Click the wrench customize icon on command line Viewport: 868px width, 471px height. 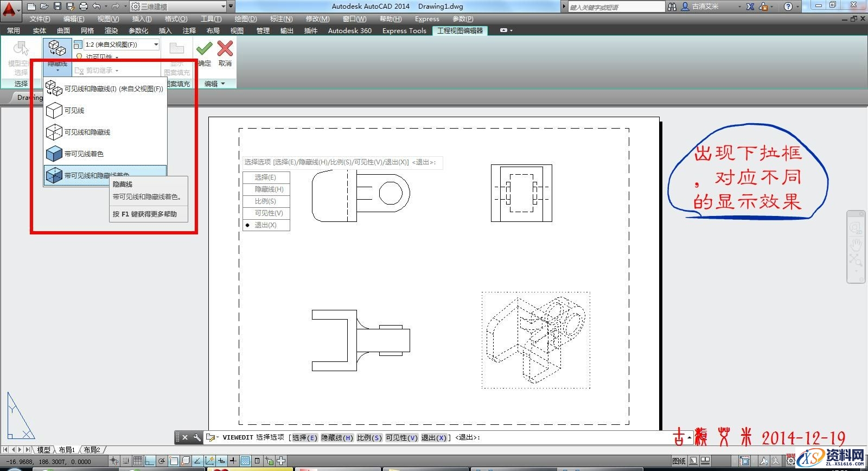(x=197, y=437)
